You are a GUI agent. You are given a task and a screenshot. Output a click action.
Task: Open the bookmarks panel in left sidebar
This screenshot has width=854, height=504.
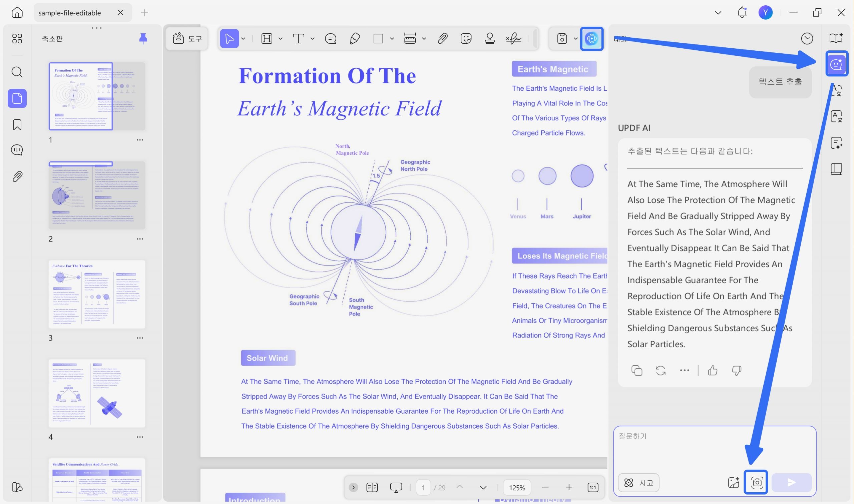click(17, 125)
